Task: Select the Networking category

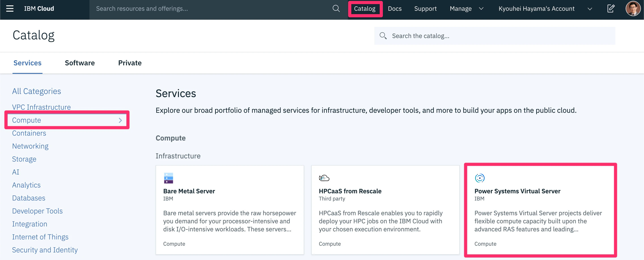Action: 30,146
